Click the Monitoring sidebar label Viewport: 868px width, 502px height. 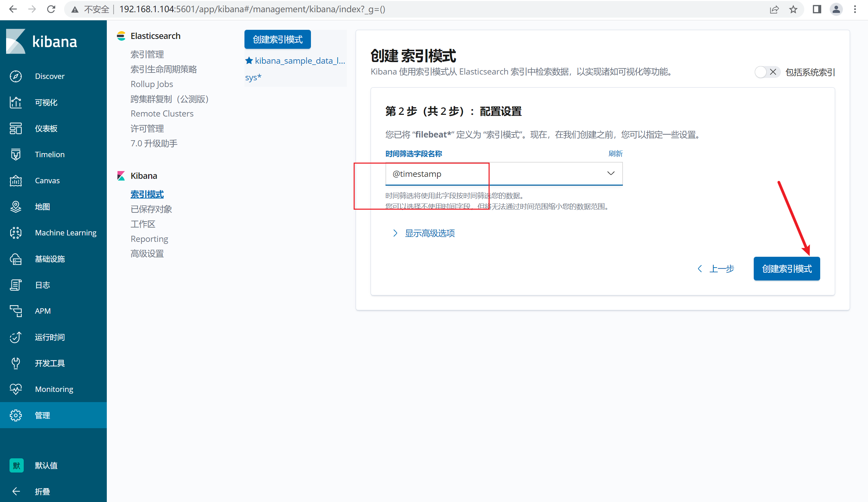click(x=54, y=389)
